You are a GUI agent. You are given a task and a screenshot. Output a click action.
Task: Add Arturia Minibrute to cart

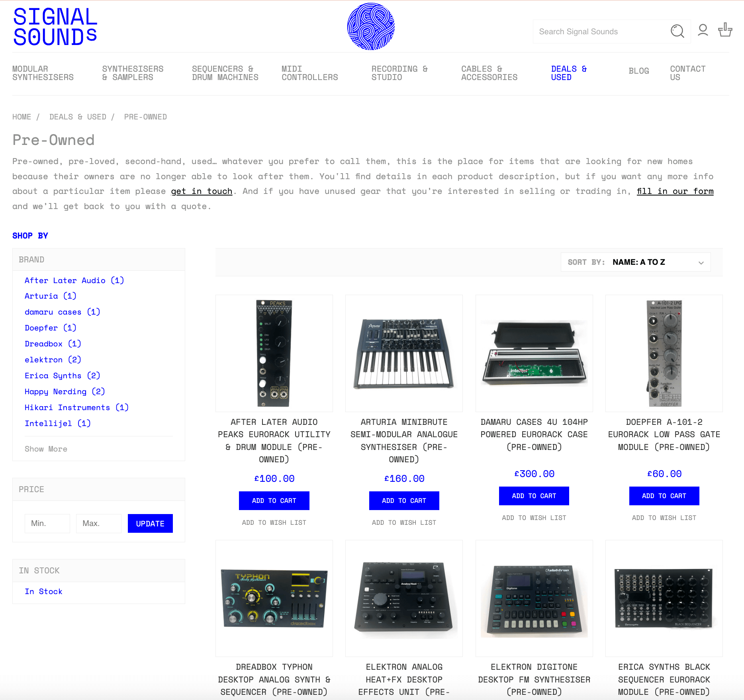point(404,501)
